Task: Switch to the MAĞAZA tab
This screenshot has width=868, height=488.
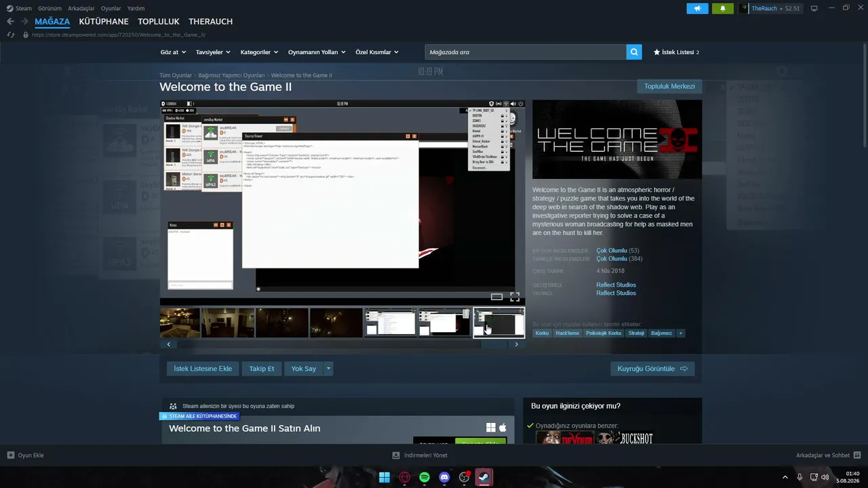Action: point(52,22)
